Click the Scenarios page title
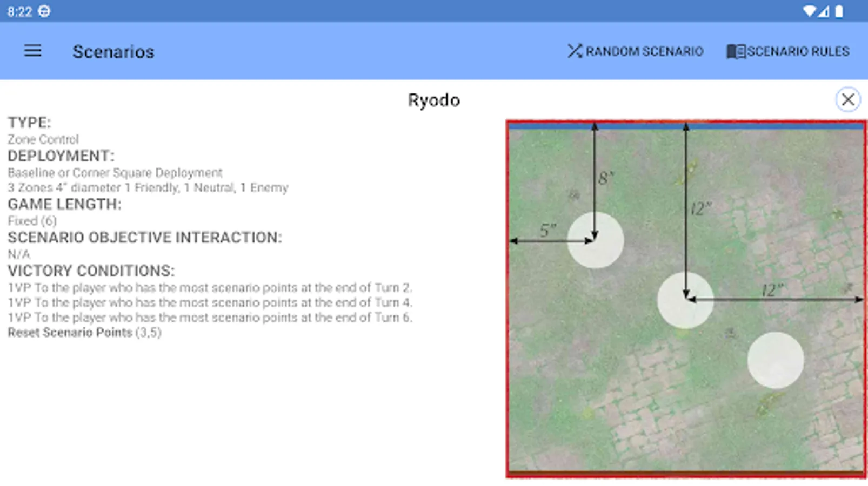Screen dimensions: 868x486 click(x=113, y=52)
